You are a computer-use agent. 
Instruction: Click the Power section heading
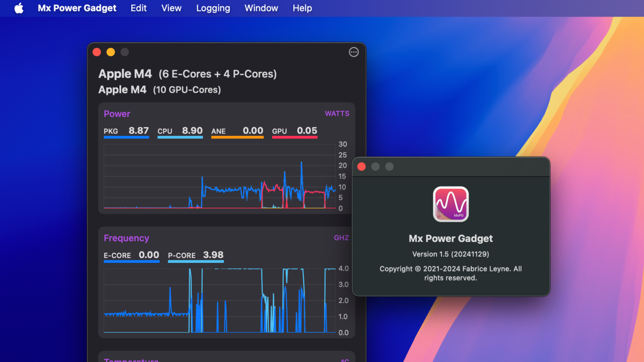click(x=117, y=114)
